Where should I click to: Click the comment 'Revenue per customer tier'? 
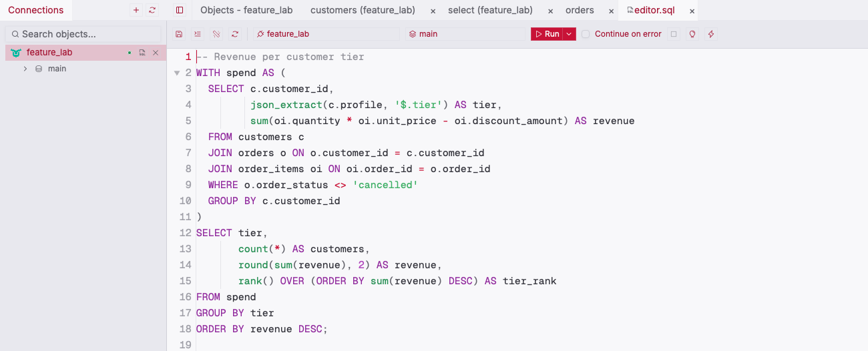(x=289, y=57)
